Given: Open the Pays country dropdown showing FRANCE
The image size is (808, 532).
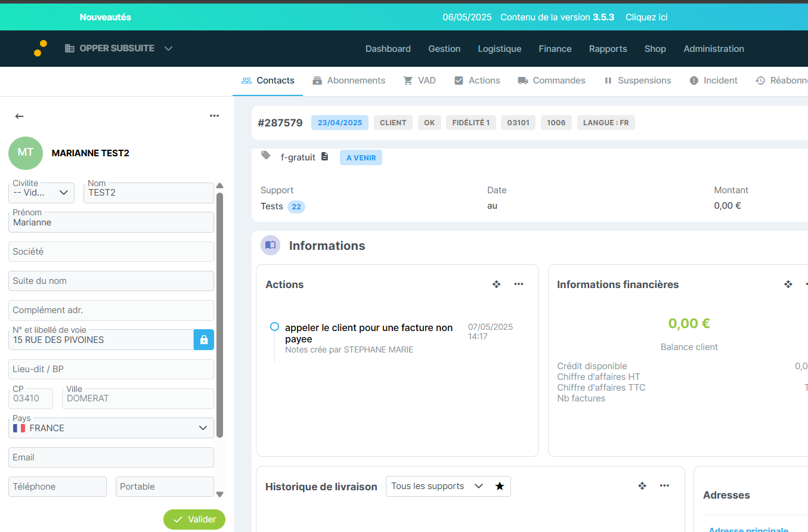Looking at the screenshot, I should 111,428.
